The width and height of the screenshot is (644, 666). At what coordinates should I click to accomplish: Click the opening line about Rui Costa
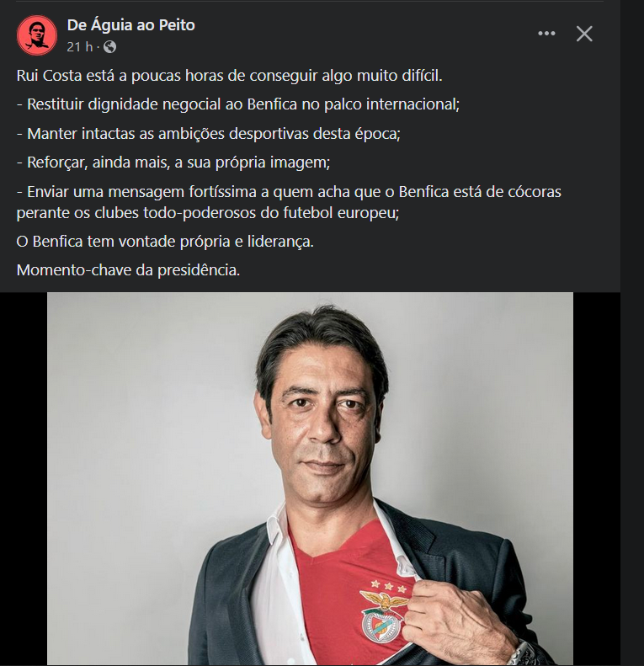229,76
